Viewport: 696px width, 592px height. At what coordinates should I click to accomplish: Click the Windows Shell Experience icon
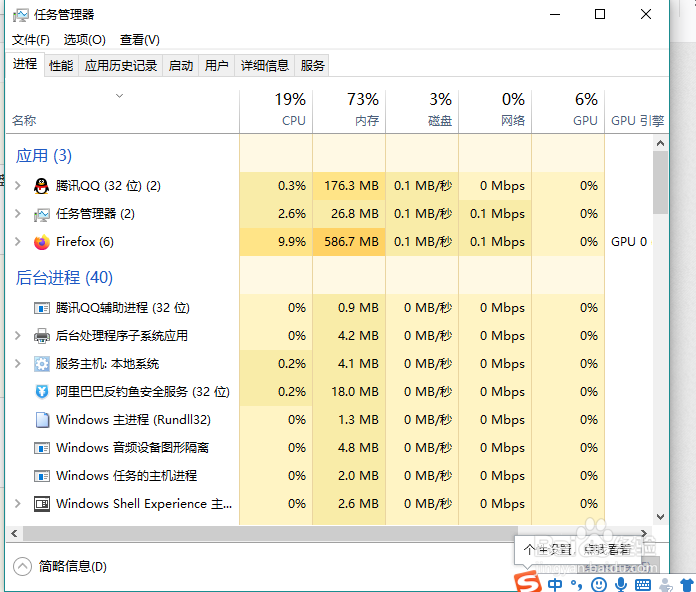(x=42, y=504)
